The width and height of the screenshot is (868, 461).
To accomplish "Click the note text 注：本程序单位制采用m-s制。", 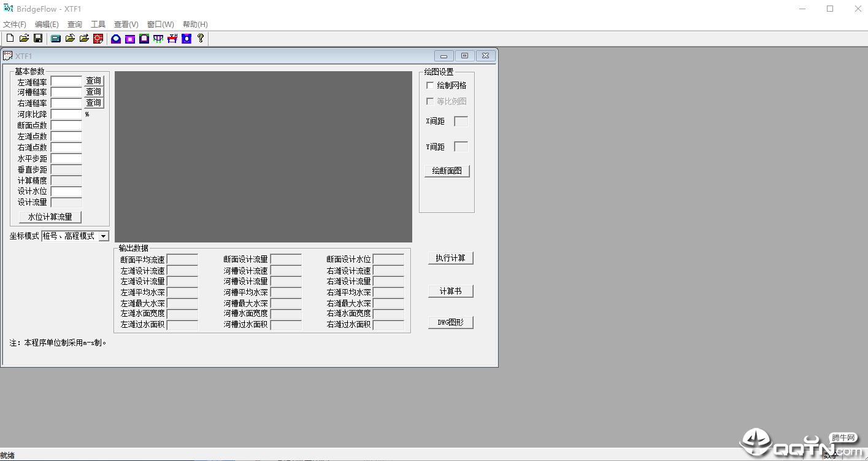I will point(58,343).
